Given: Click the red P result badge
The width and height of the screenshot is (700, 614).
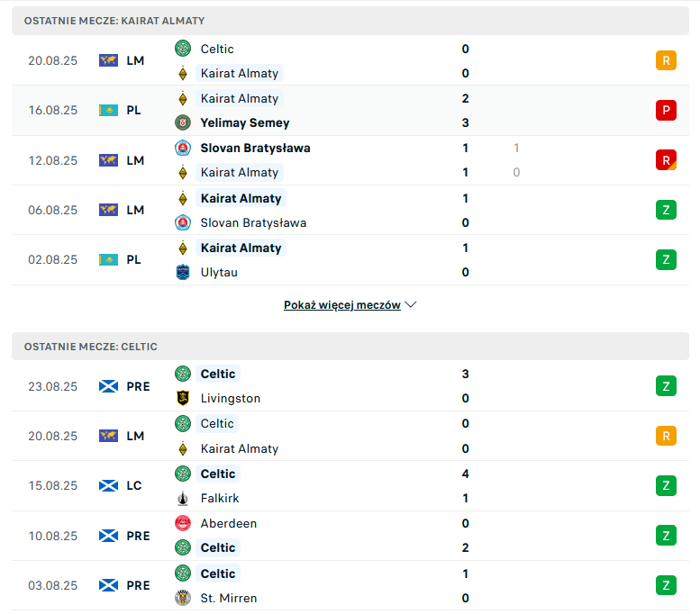Looking at the screenshot, I should point(666,110).
